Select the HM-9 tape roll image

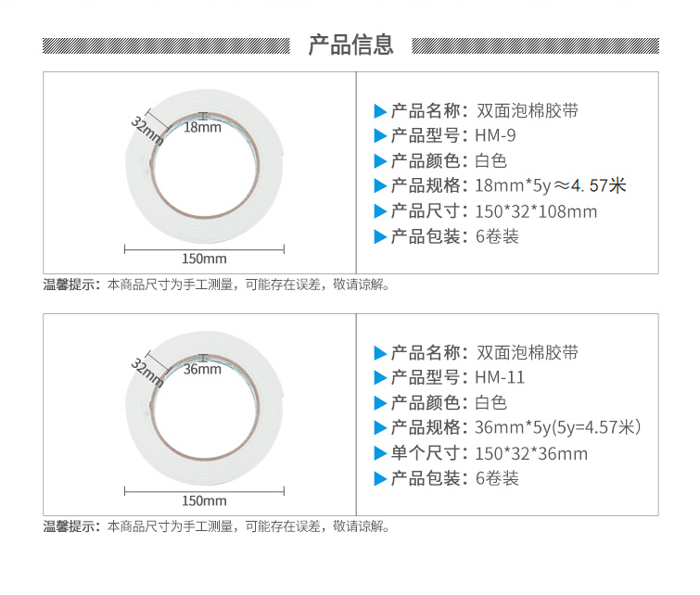tap(205, 166)
